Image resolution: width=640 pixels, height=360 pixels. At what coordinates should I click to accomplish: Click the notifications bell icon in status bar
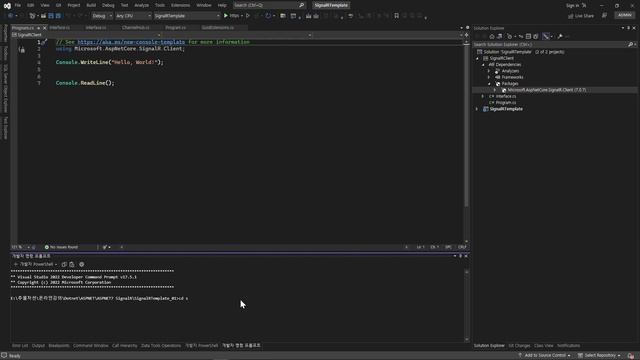click(631, 356)
